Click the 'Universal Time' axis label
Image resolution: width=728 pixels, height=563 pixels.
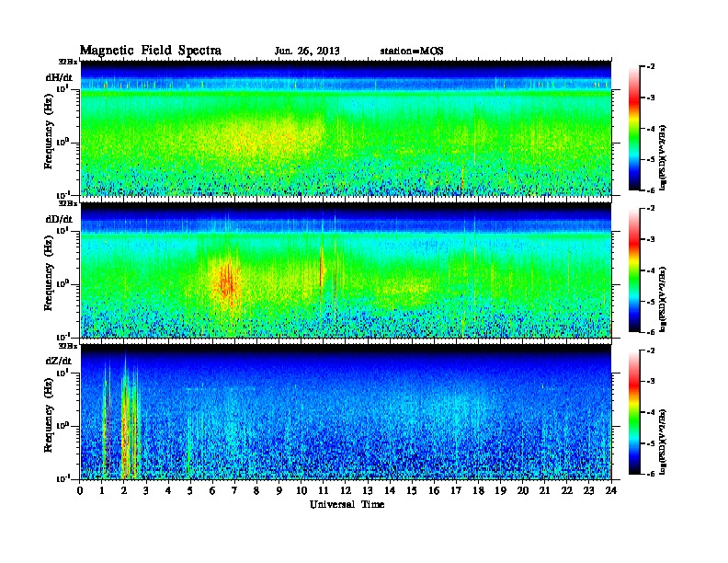(347, 504)
